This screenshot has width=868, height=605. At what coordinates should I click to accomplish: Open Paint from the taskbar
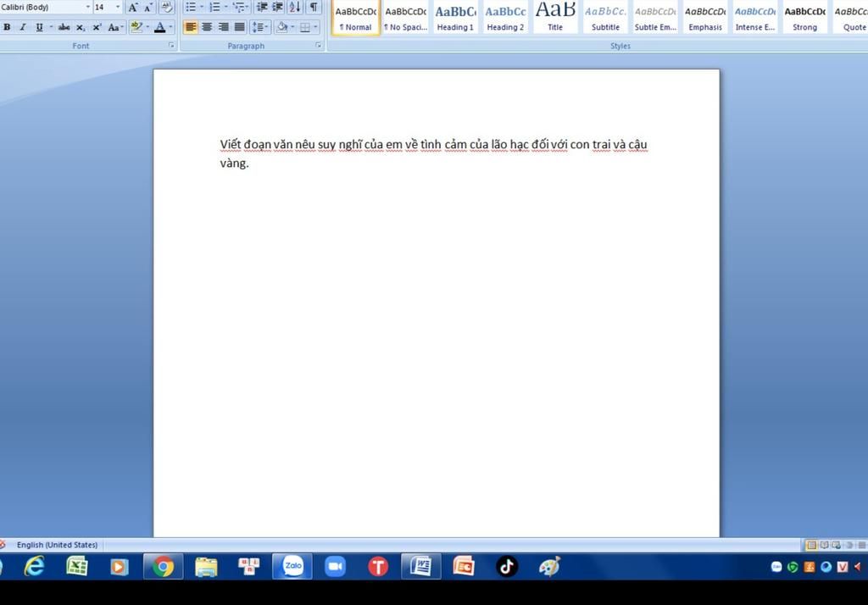(x=549, y=566)
